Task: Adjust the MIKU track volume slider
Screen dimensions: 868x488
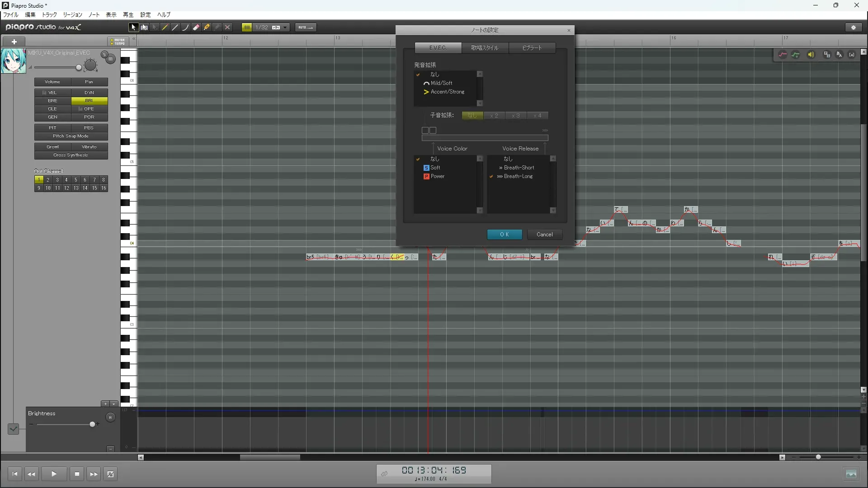Action: [79, 68]
